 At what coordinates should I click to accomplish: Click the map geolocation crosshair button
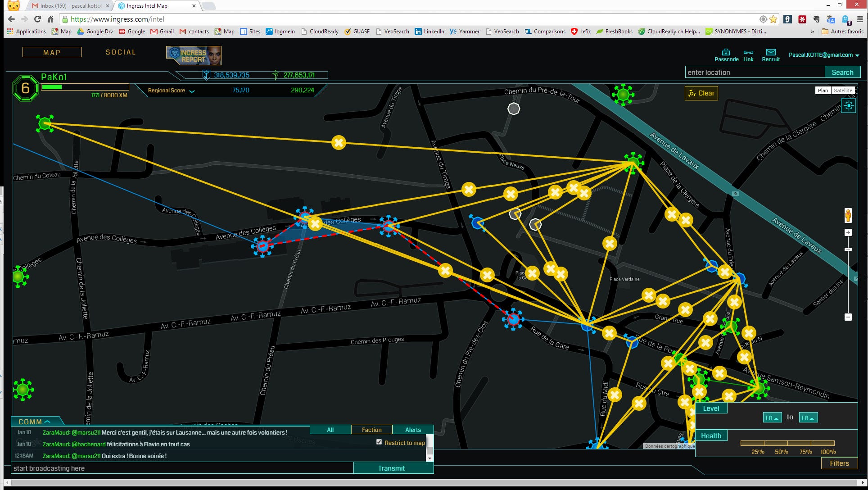[x=849, y=106]
